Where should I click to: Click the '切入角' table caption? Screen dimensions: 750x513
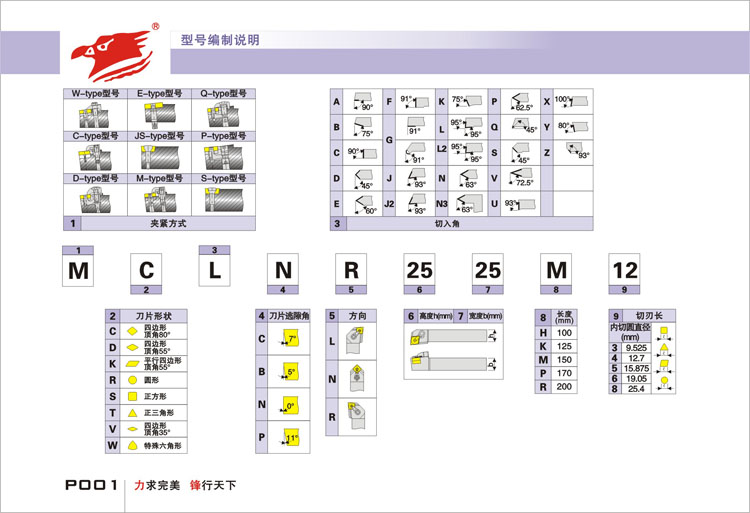(447, 223)
